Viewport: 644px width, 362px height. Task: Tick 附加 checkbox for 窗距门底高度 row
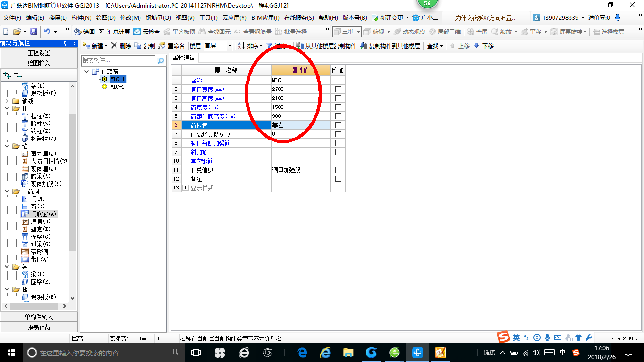338,116
